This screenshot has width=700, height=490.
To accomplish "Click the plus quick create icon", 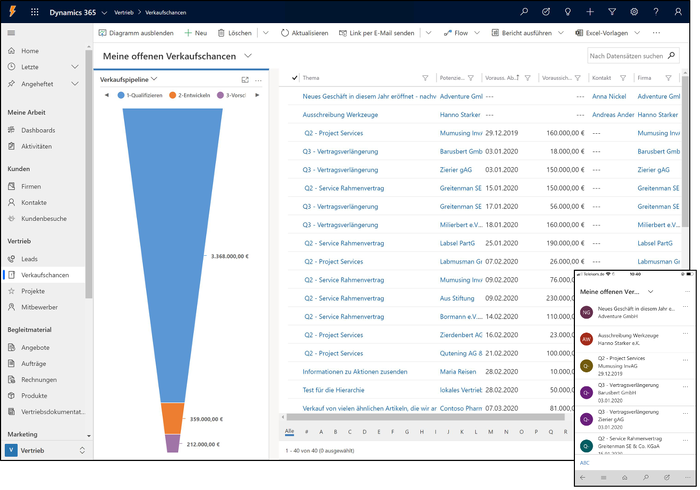I will tap(590, 12).
